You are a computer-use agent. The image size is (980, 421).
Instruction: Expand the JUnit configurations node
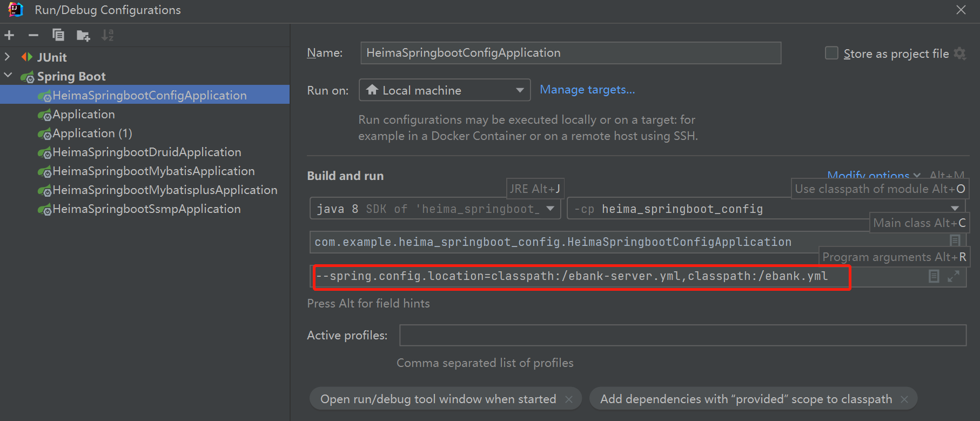[x=7, y=57]
